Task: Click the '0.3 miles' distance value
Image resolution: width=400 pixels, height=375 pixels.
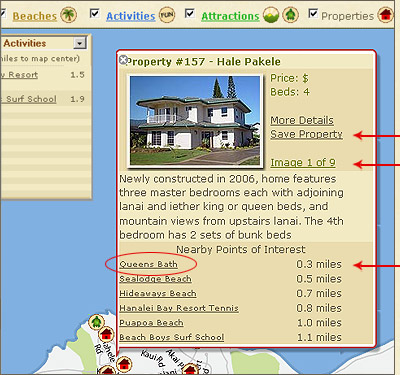Action: coord(319,264)
